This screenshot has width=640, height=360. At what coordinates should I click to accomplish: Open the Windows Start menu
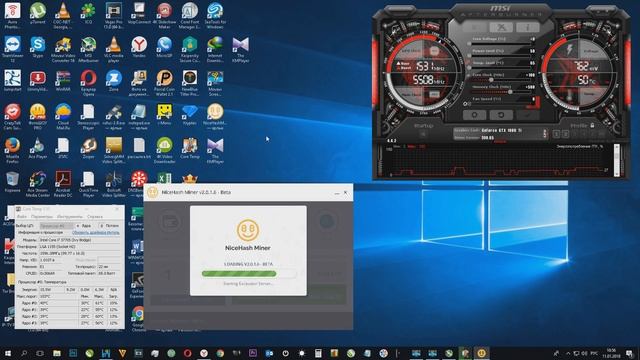[8, 353]
